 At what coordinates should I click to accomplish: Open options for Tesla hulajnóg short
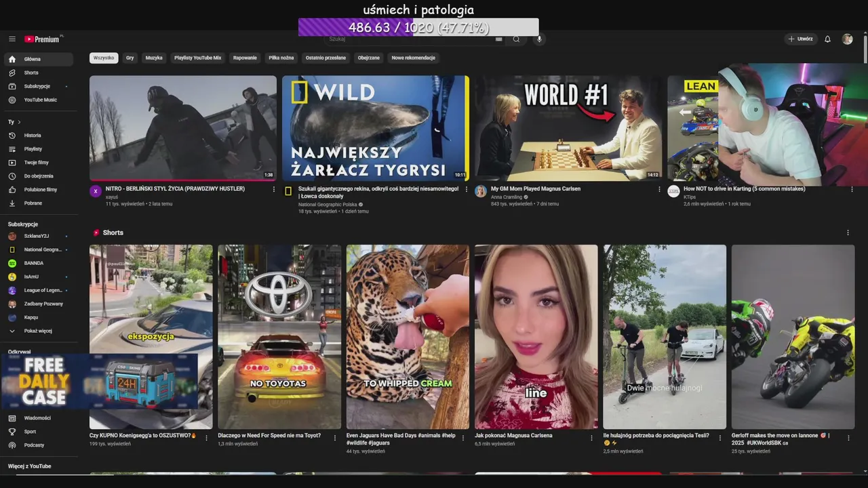[720, 438]
